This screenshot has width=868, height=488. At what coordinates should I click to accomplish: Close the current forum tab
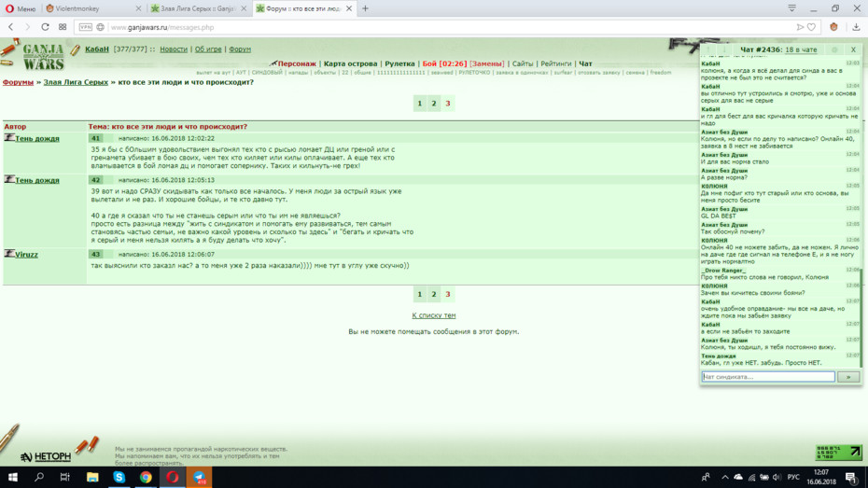[349, 8]
